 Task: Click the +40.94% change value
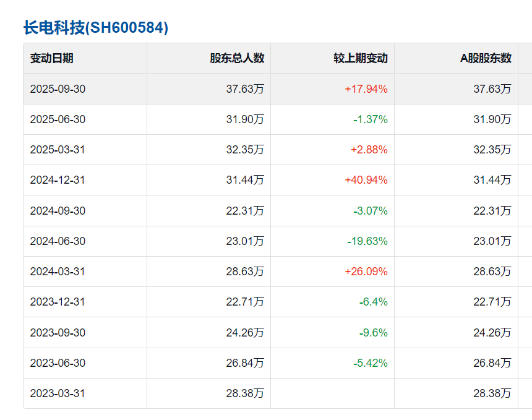click(366, 180)
